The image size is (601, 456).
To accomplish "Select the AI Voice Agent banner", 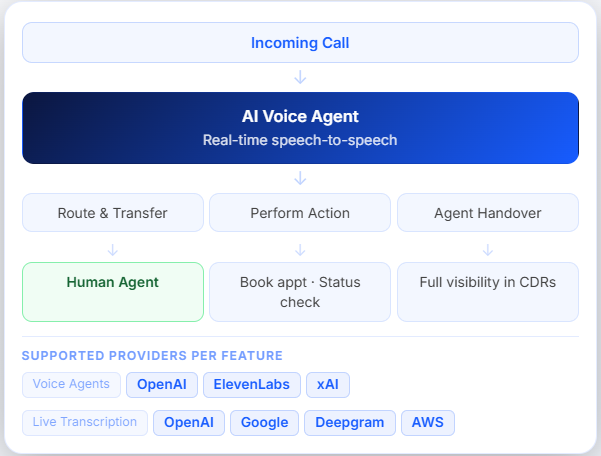I will (x=300, y=128).
